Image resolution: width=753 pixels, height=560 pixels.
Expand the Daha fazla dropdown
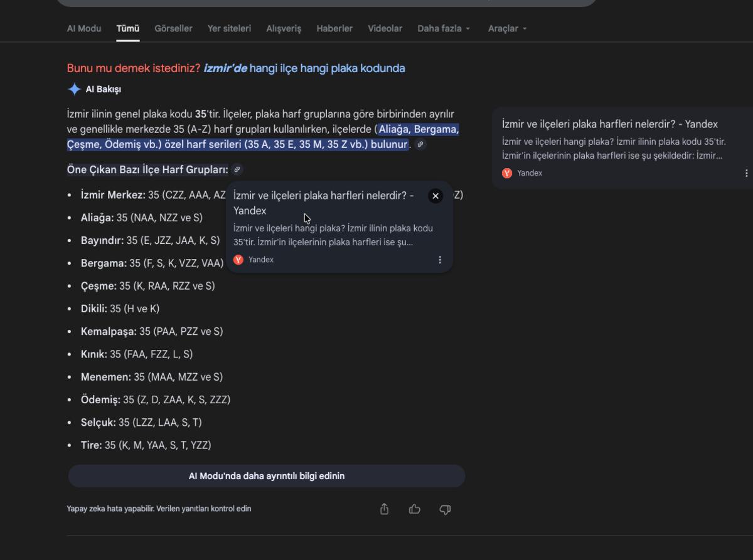444,29
